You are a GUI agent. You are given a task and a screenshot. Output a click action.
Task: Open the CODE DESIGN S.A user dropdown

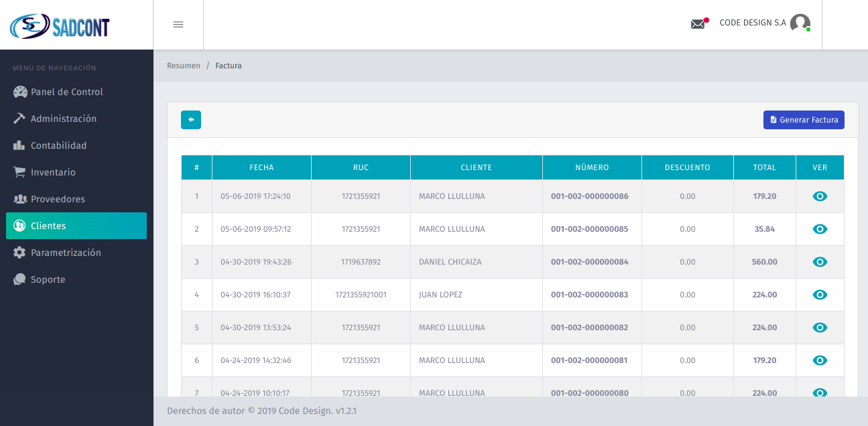pos(752,23)
